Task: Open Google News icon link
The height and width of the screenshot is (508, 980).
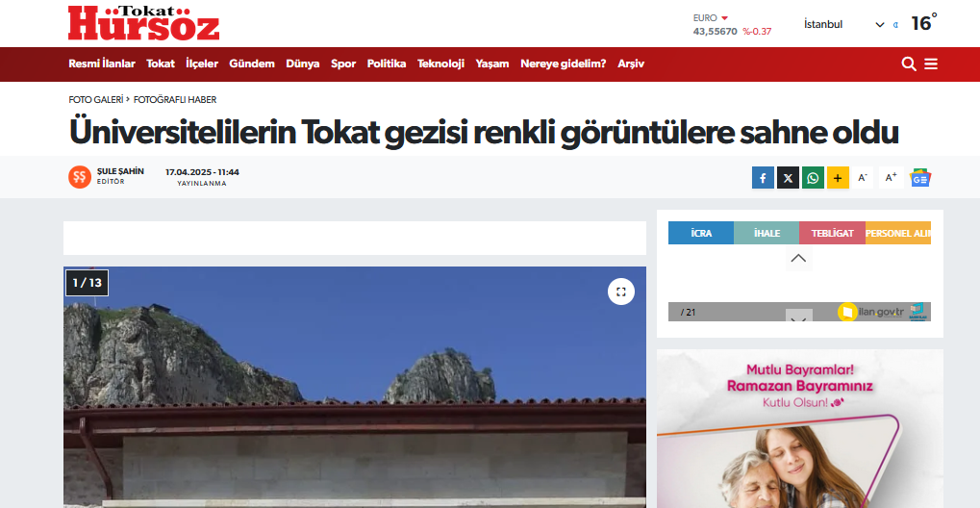Action: (x=920, y=178)
